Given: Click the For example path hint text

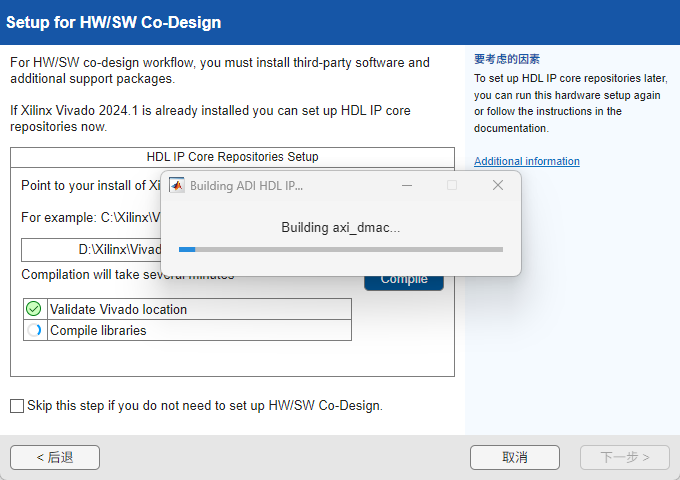Looking at the screenshot, I should point(91,217).
